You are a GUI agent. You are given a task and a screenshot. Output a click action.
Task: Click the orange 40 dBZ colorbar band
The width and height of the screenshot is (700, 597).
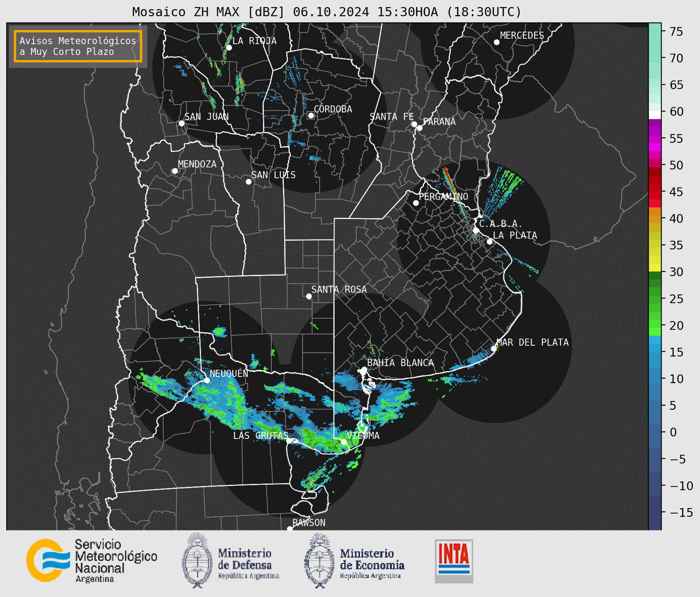pyautogui.click(x=655, y=219)
